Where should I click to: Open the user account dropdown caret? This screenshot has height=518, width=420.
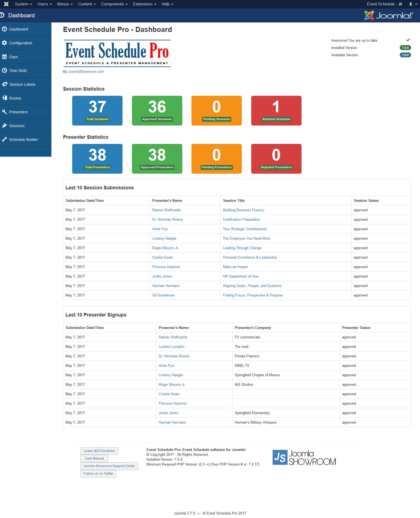(416, 4)
